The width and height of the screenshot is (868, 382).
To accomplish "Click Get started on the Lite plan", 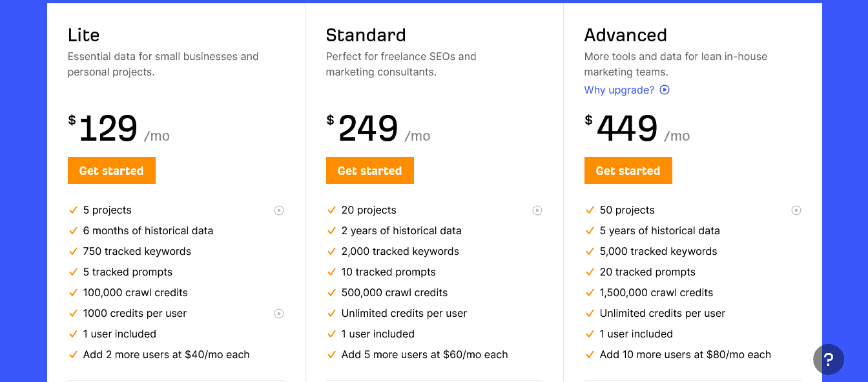I will pos(111,170).
